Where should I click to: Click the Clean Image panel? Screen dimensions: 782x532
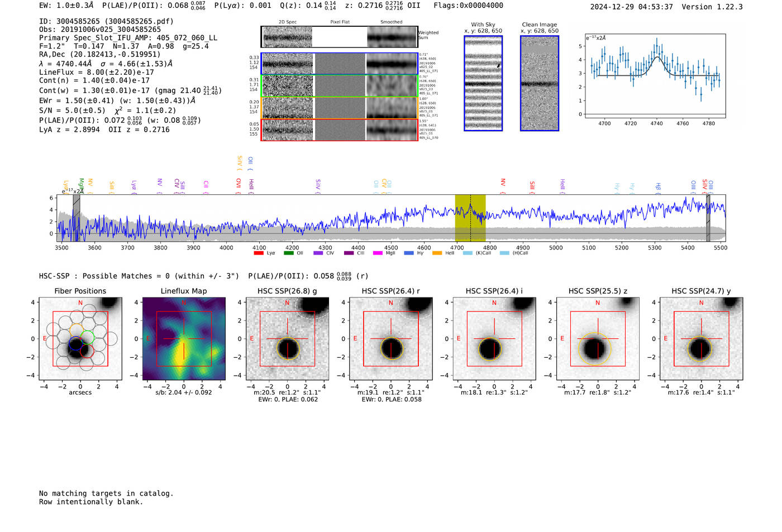[x=540, y=83]
